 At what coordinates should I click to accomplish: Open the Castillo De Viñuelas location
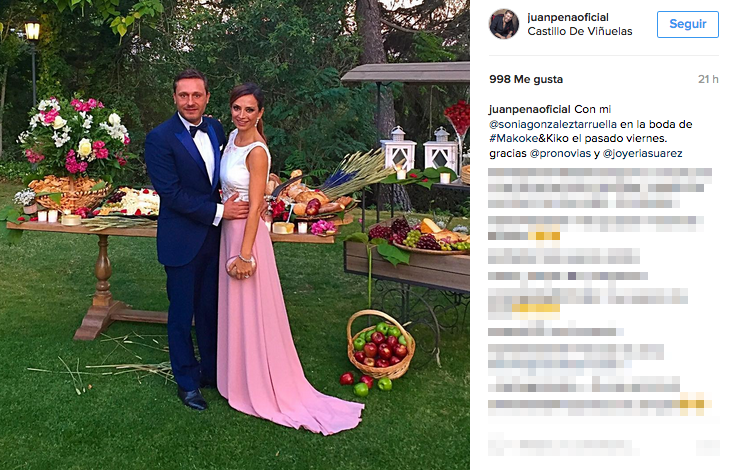(x=580, y=31)
